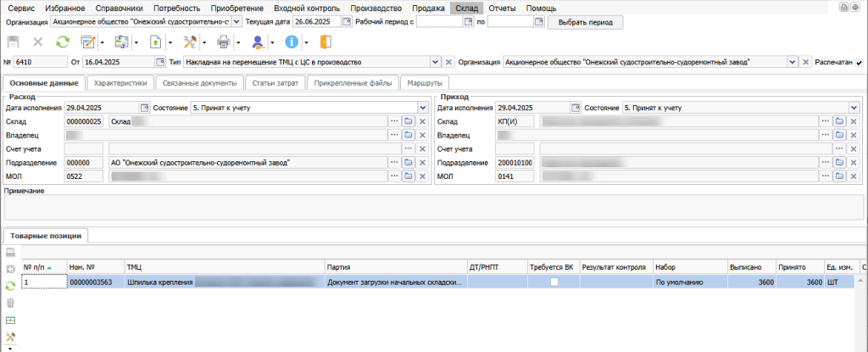The width and height of the screenshot is (868, 352).
Task: Click the gray X cancel icon in toolbar
Action: pyautogui.click(x=37, y=42)
